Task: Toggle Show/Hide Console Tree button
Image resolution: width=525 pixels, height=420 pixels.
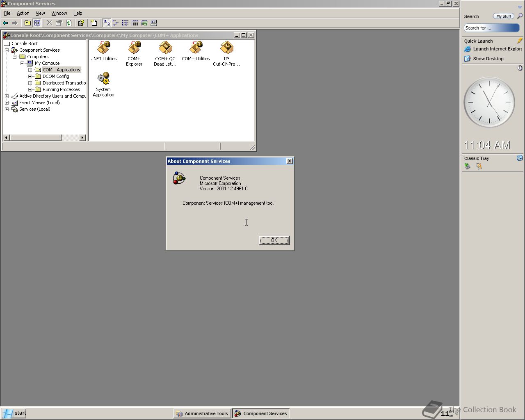Action: pyautogui.click(x=37, y=23)
